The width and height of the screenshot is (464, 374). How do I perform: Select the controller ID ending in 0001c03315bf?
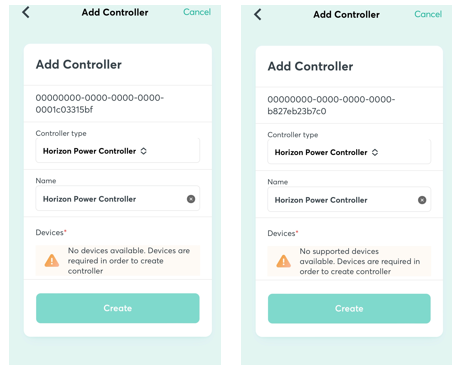coord(100,104)
